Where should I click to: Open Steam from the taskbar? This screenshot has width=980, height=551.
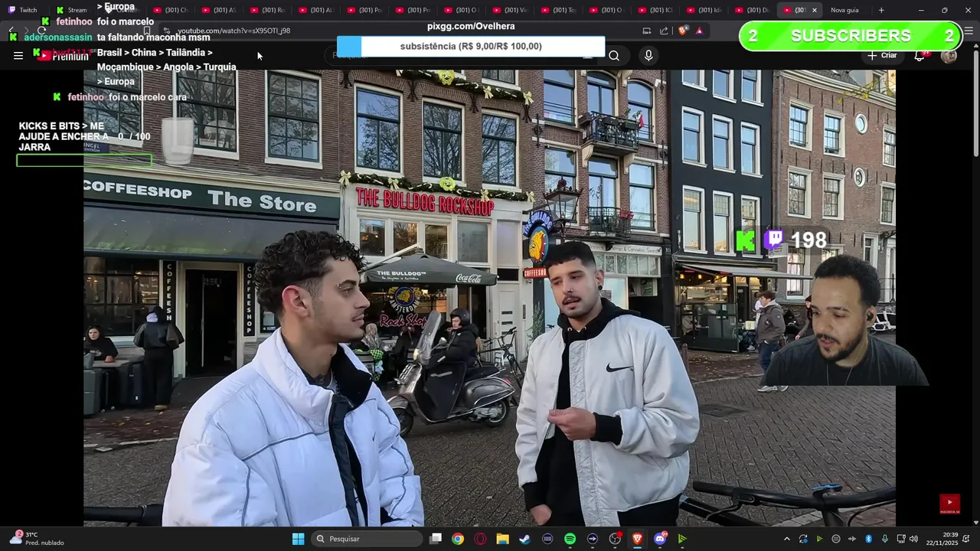point(524,539)
